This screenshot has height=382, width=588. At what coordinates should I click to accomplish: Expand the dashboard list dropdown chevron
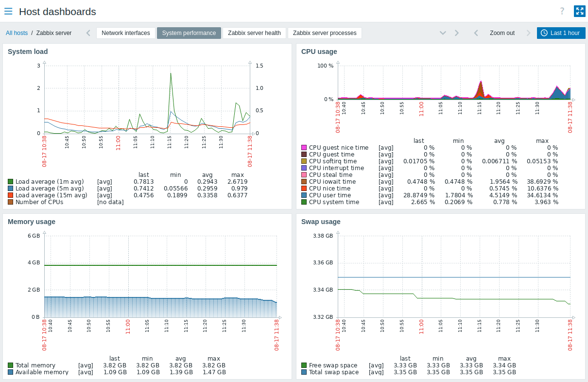point(443,33)
